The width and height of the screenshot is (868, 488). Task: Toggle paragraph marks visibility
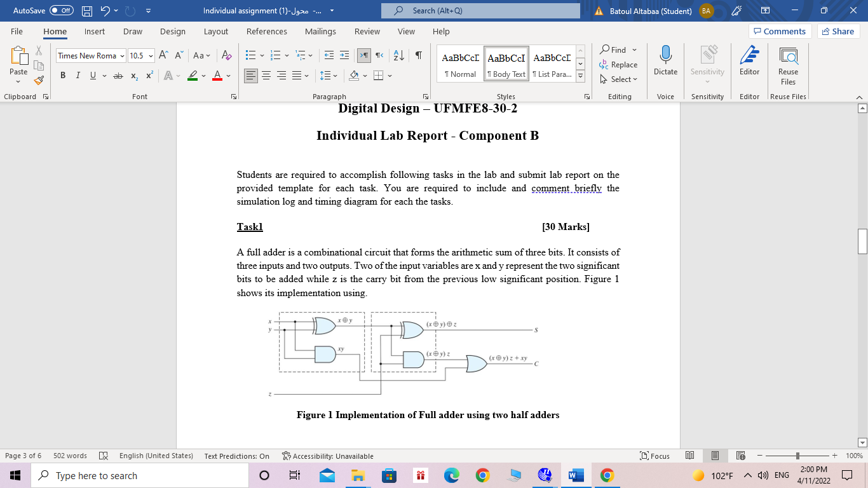pos(417,57)
